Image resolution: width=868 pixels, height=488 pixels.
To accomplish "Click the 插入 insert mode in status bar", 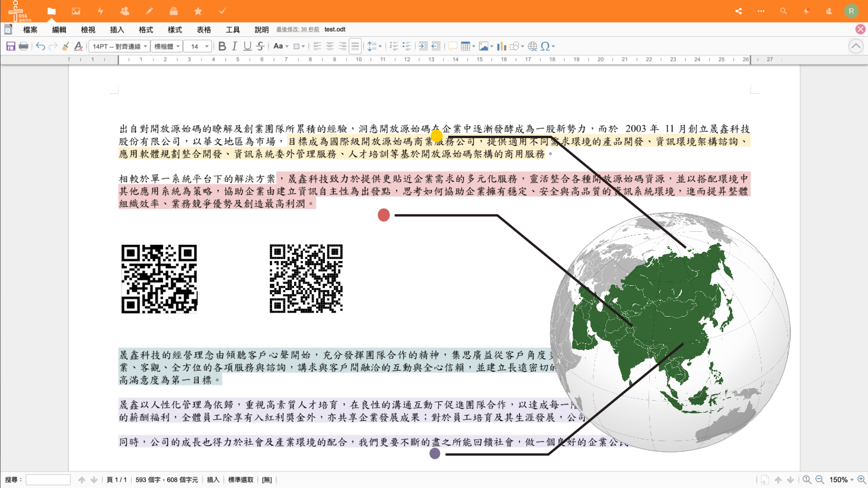I will pyautogui.click(x=213, y=480).
